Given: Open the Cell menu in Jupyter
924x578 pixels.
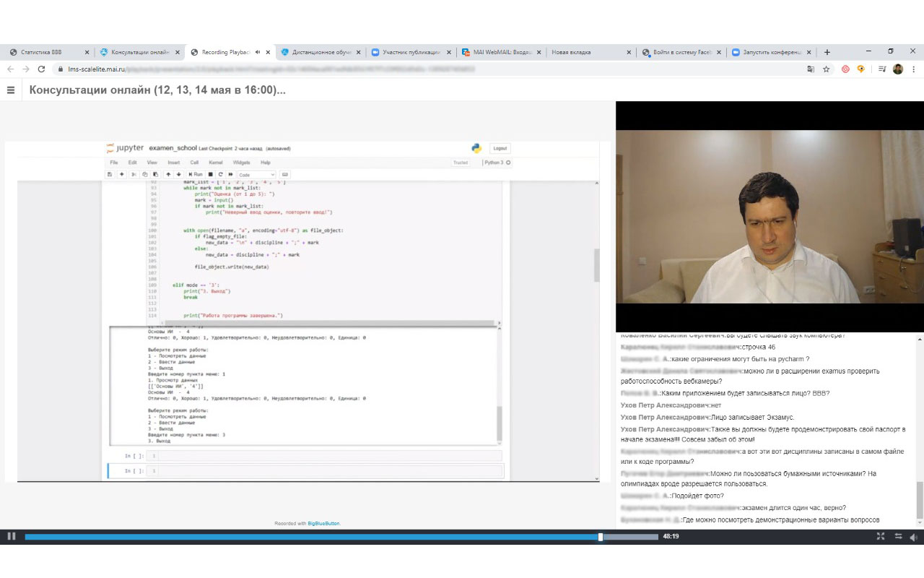Looking at the screenshot, I should tap(194, 163).
